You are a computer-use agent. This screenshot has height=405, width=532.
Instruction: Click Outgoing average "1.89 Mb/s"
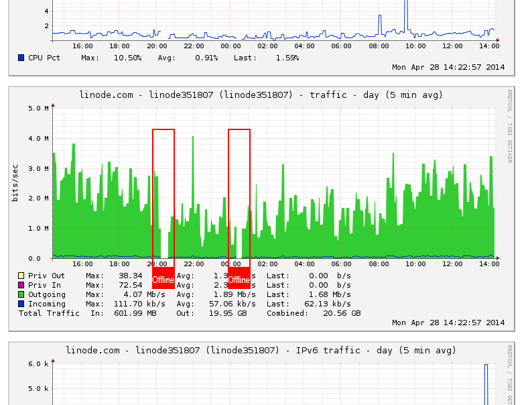(235, 294)
